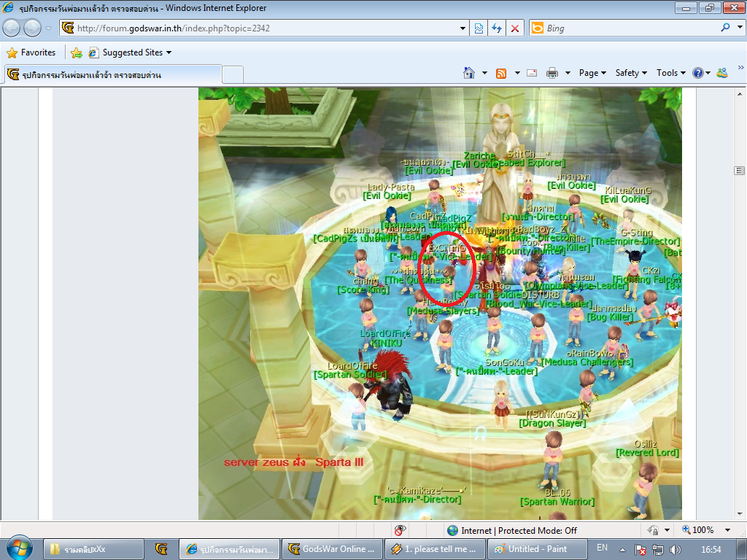Open the Tools menu

[x=671, y=73]
